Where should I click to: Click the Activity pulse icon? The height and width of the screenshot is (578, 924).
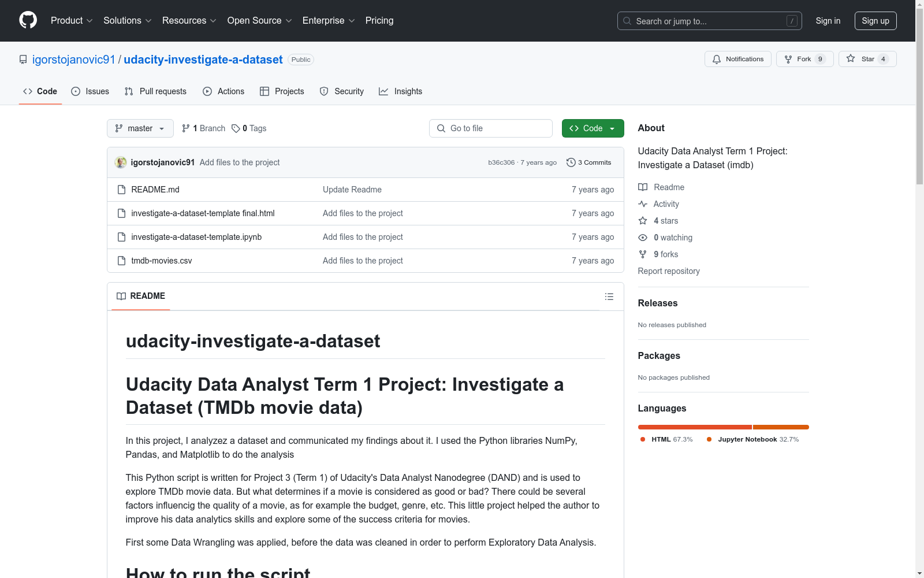(643, 204)
